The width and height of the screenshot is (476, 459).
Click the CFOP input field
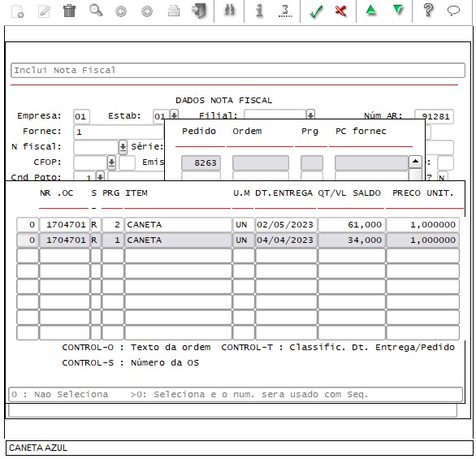pos(90,162)
